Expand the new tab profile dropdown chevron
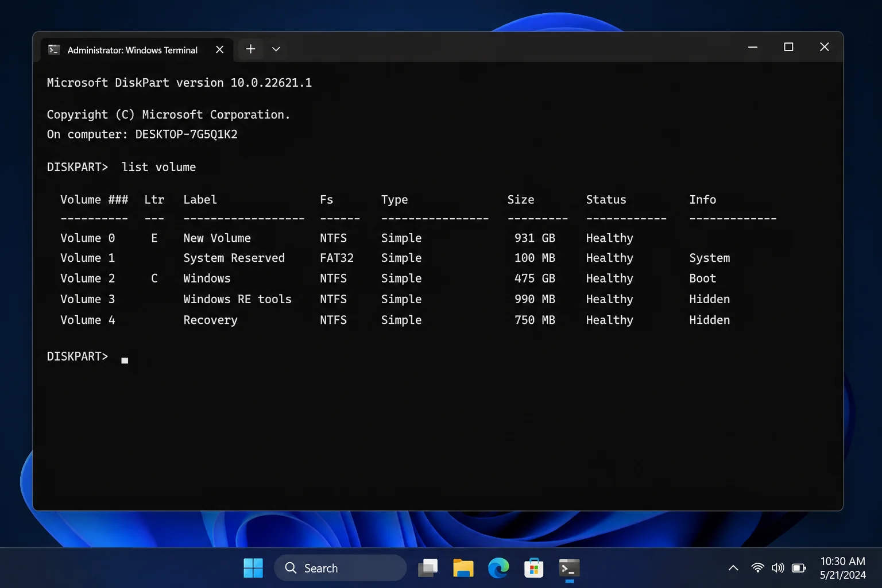Screen dimensions: 882x588 tap(276, 49)
